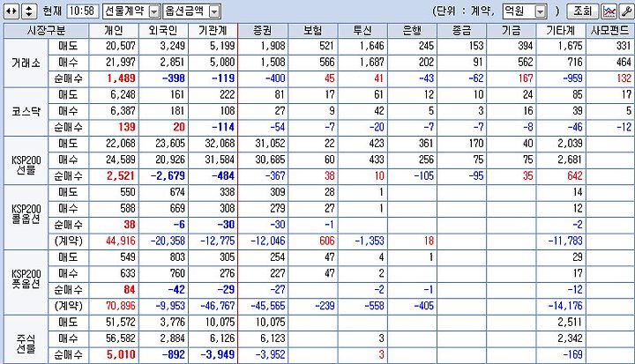Click KSP200 선물 외국인 순매수 -2,679
The height and width of the screenshot is (364, 635).
(x=168, y=176)
